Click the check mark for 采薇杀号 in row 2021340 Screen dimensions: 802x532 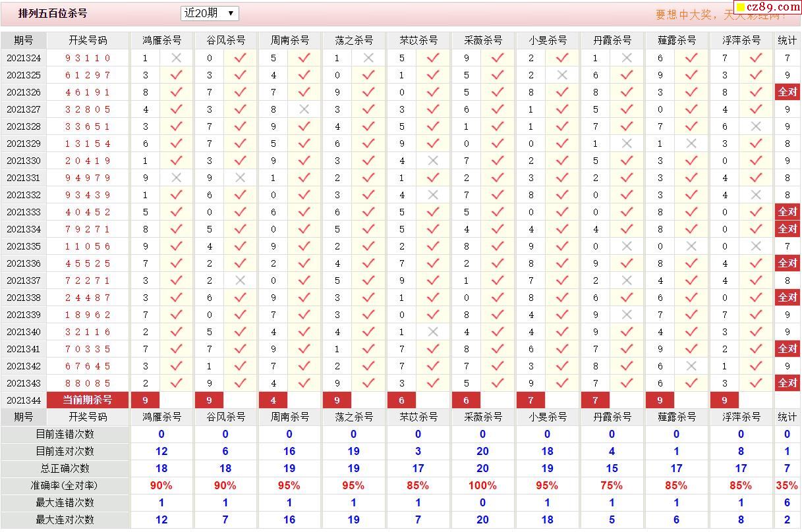click(498, 332)
